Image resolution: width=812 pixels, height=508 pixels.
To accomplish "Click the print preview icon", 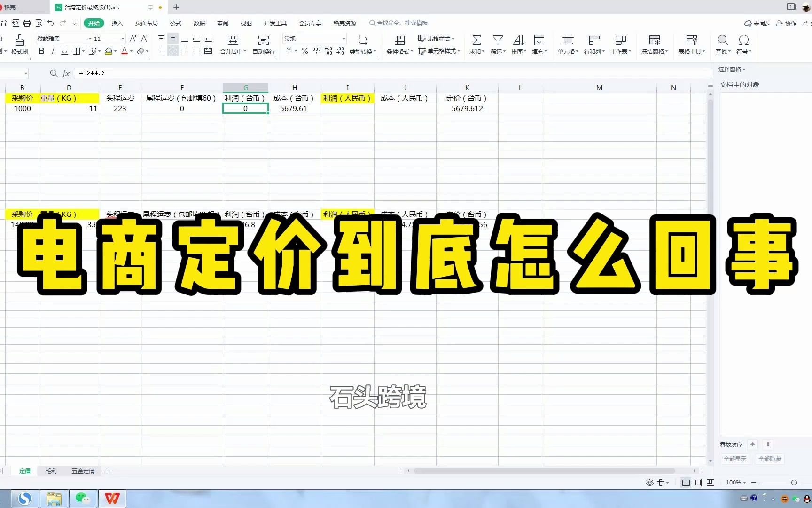I will (39, 23).
